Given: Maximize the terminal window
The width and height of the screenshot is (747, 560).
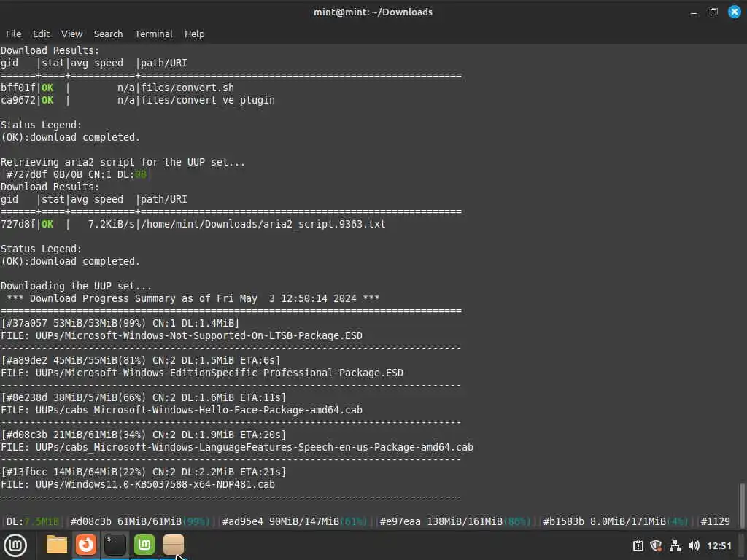Looking at the screenshot, I should (713, 12).
